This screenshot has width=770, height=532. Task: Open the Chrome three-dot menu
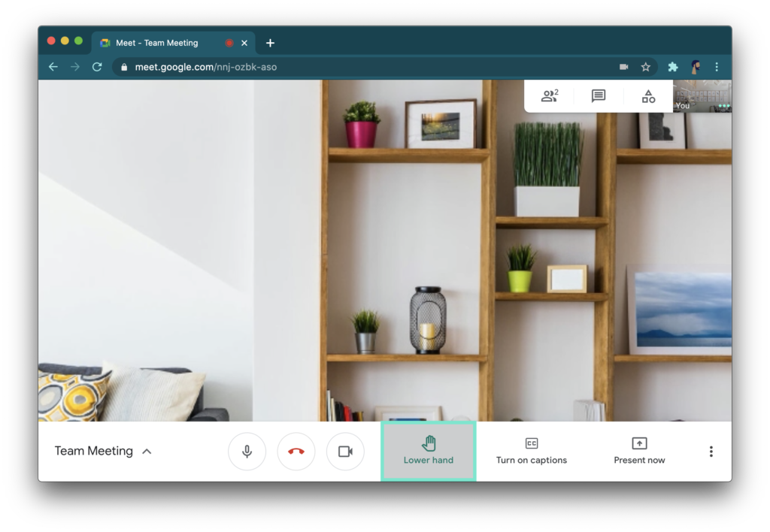coord(717,66)
